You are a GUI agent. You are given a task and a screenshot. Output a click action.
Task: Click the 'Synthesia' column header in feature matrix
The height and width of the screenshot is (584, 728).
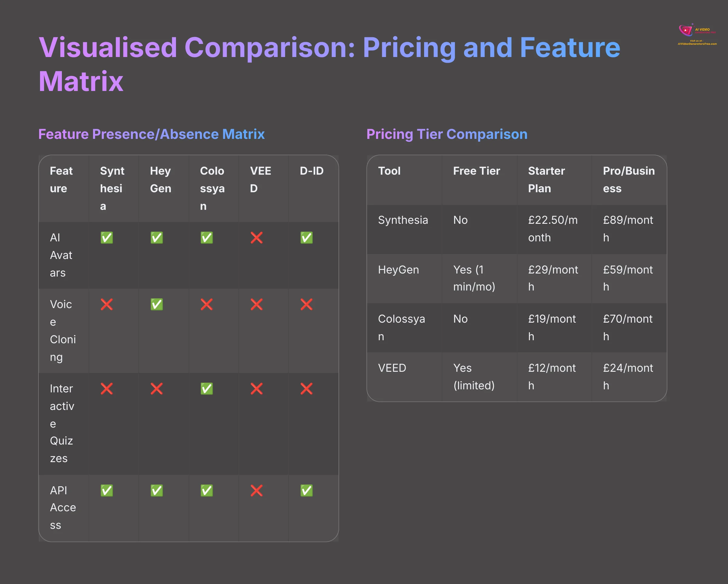112,188
